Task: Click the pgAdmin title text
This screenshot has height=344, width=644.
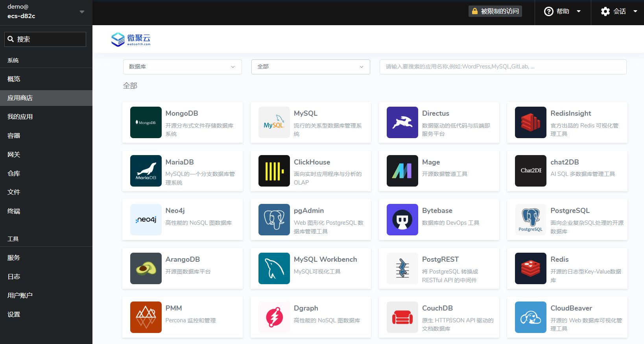Action: click(x=309, y=211)
